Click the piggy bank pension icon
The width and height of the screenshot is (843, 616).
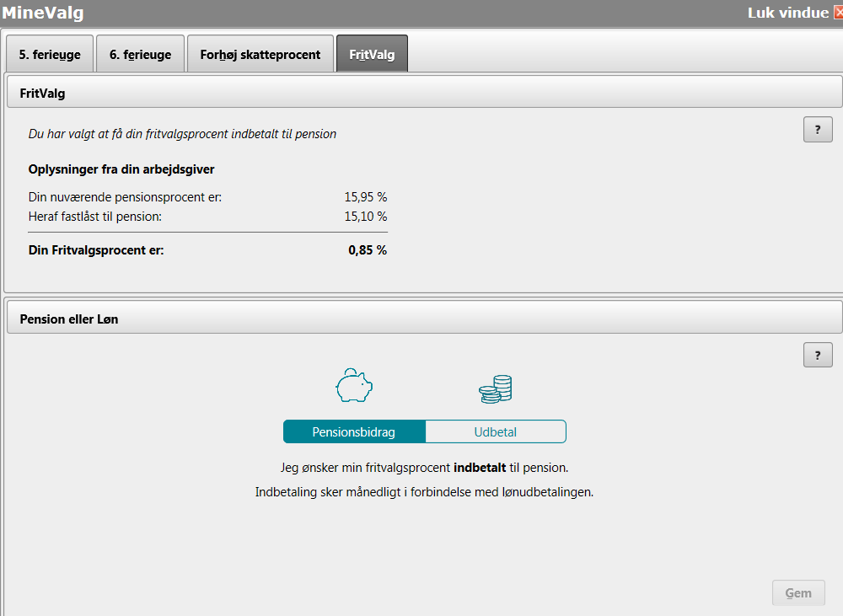[354, 387]
